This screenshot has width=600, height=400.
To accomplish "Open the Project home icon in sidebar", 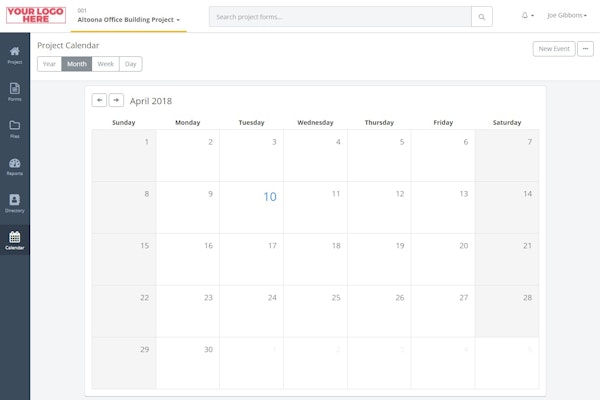I will coord(14,53).
